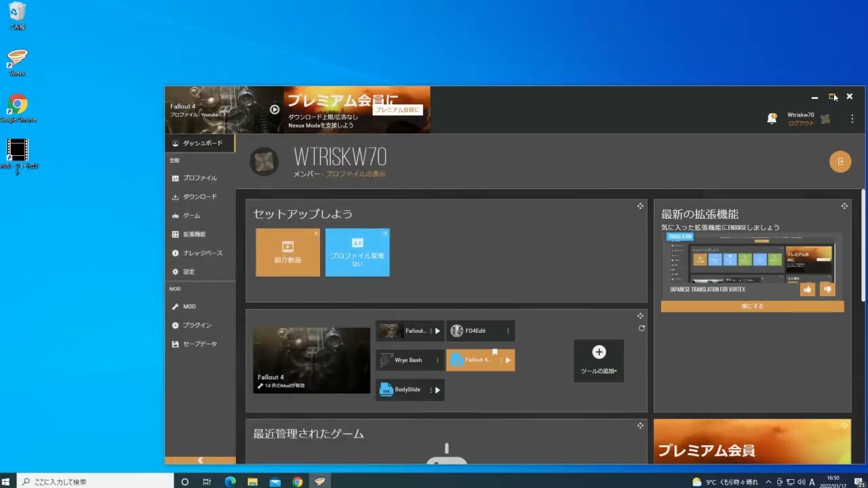Refresh the tools list

click(x=642, y=328)
